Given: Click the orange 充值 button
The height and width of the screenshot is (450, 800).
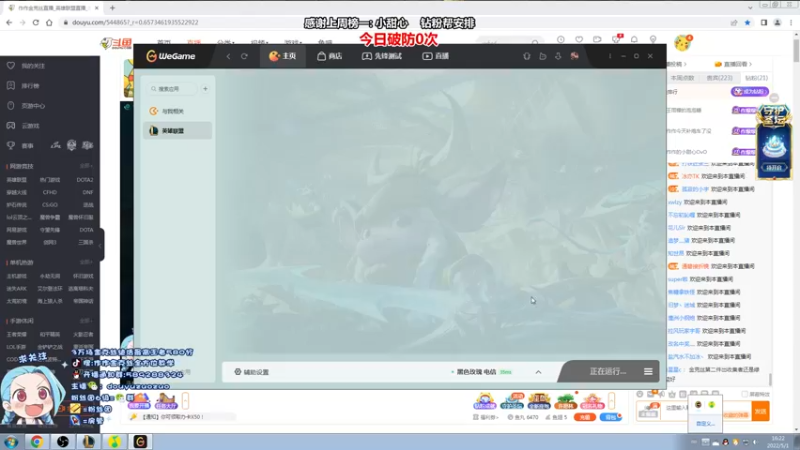Looking at the screenshot, I should click(x=585, y=417).
